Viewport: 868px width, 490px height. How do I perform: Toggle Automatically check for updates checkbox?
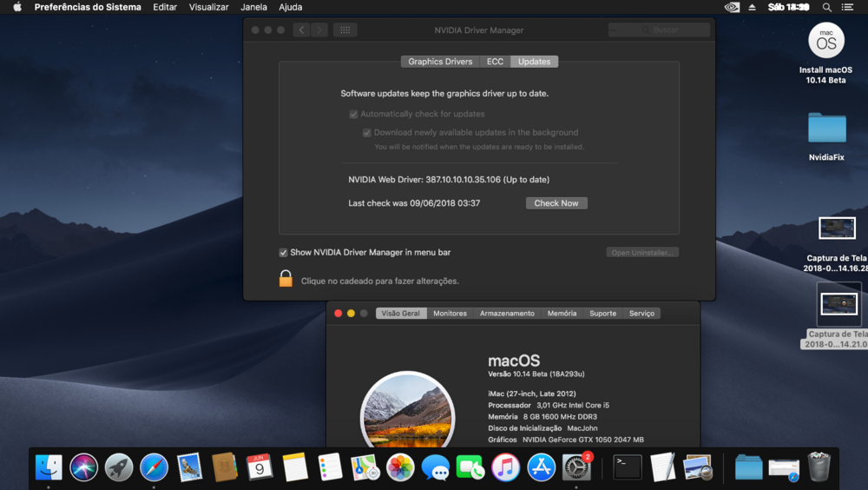353,115
